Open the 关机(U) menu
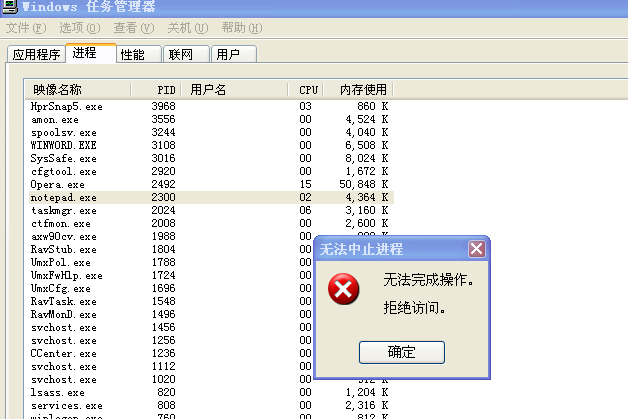 (188, 28)
